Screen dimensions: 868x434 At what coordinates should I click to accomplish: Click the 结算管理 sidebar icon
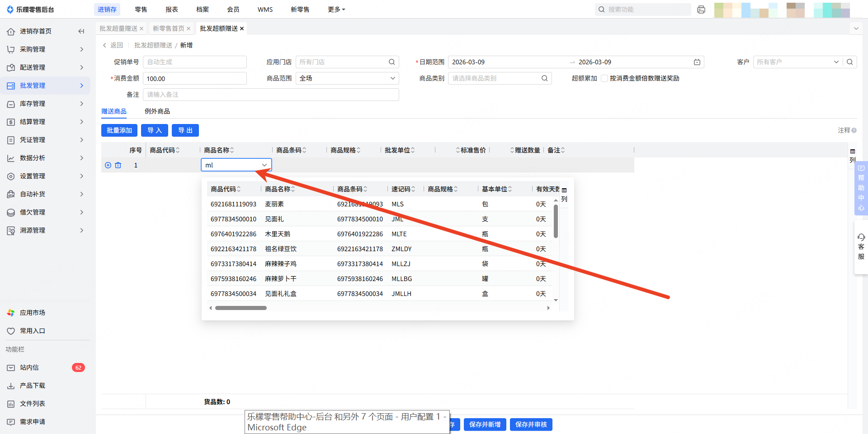[11, 122]
